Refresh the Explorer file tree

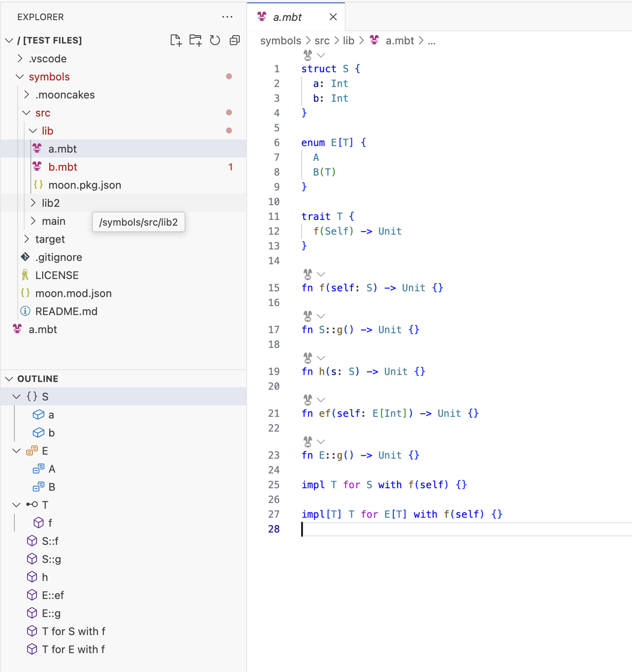click(215, 40)
